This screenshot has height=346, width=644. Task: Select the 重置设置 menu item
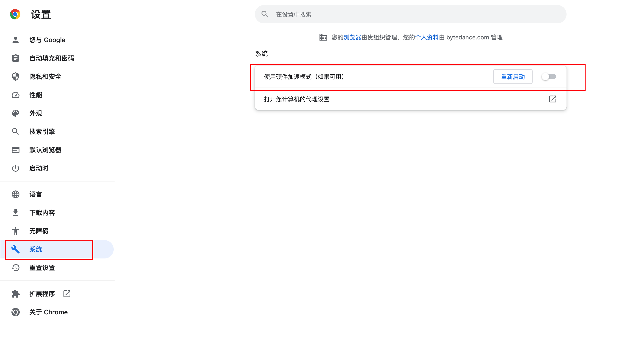42,268
